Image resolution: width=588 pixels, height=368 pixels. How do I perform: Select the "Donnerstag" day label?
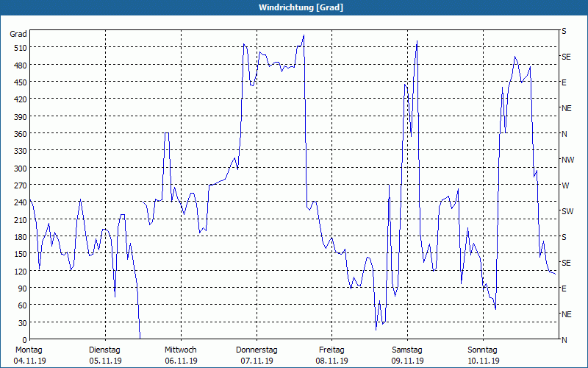click(257, 350)
